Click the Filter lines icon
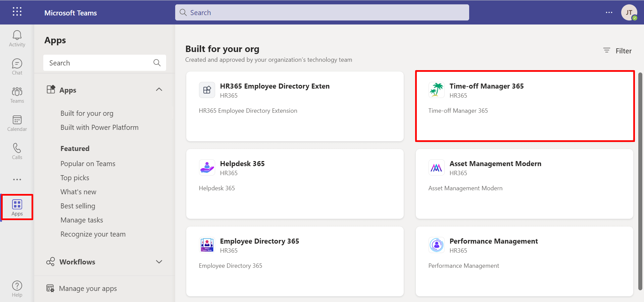The image size is (644, 302). point(607,50)
